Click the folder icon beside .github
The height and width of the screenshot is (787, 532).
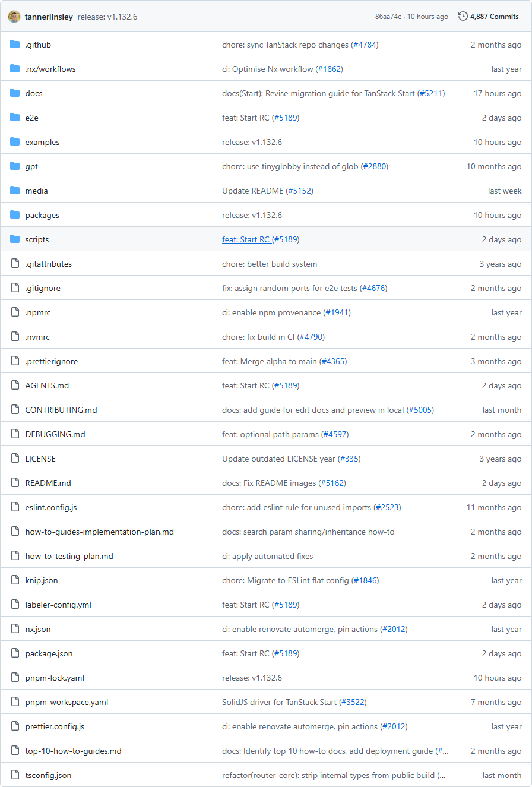click(15, 45)
